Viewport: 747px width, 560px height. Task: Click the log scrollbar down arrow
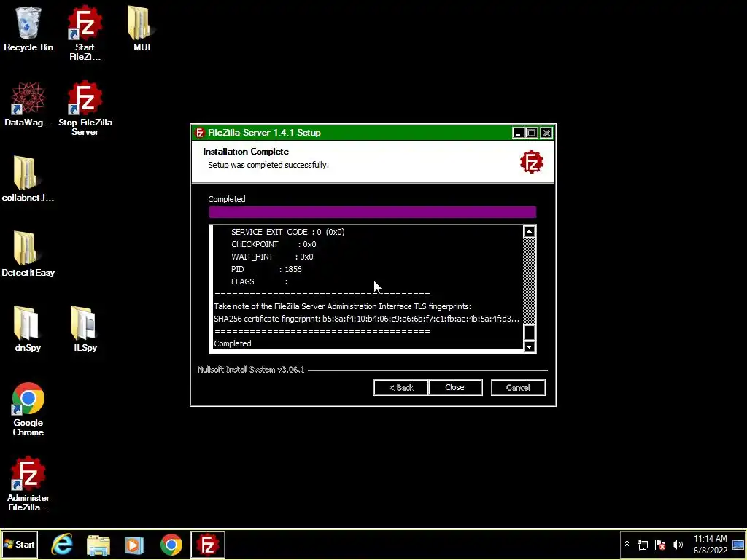click(x=530, y=346)
